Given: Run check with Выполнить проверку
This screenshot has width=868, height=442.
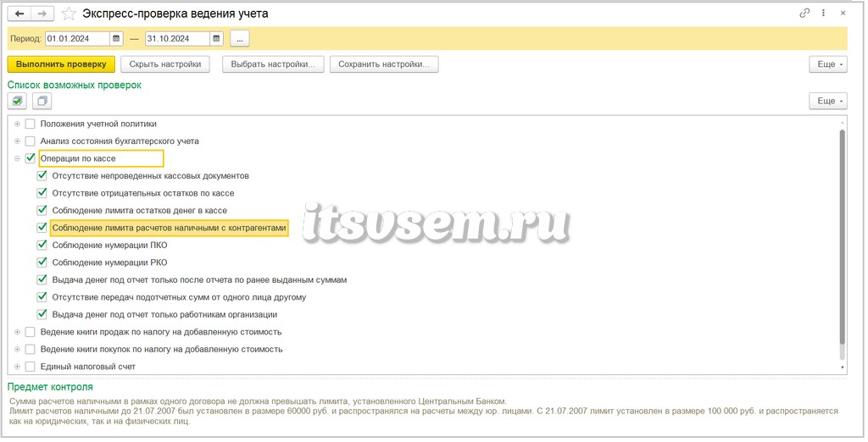Looking at the screenshot, I should [61, 64].
